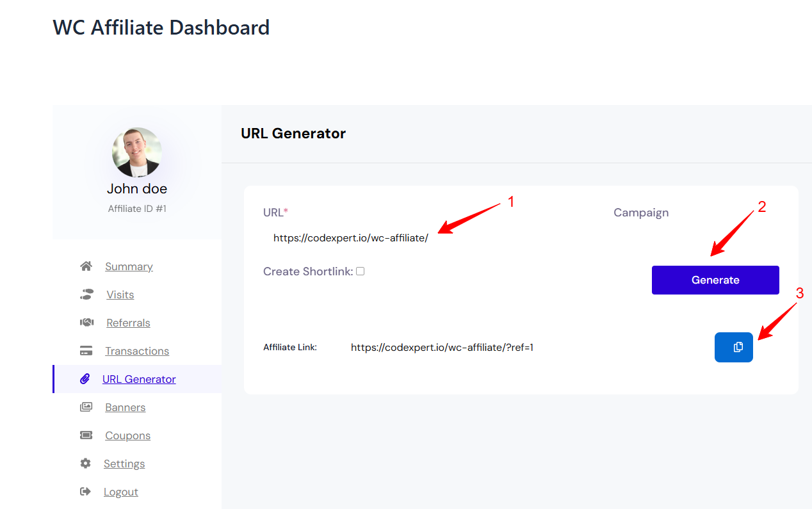Click the Banners images icon
The image size is (812, 509).
[86, 407]
